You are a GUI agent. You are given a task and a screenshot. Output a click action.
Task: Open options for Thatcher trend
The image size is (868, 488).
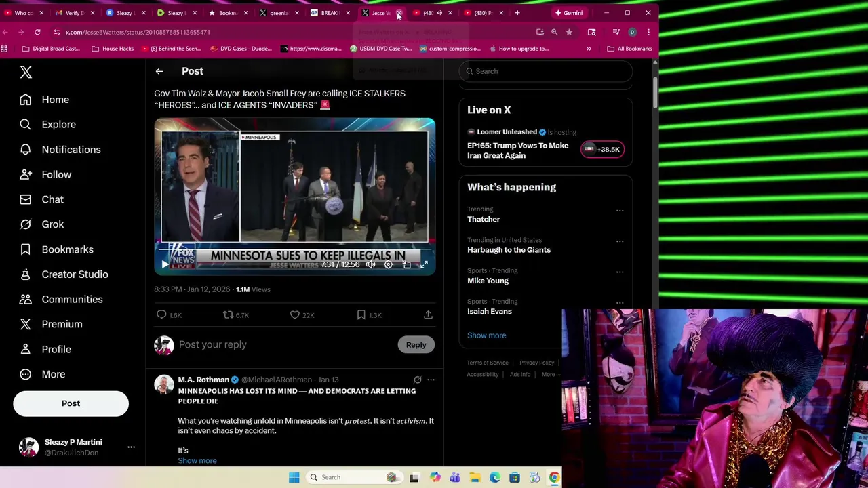[x=620, y=210]
